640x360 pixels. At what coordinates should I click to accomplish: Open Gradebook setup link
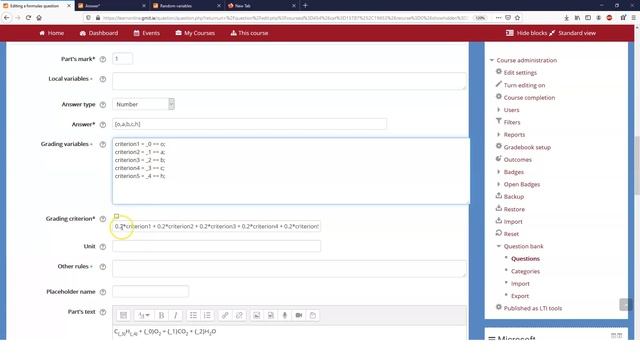(x=527, y=147)
